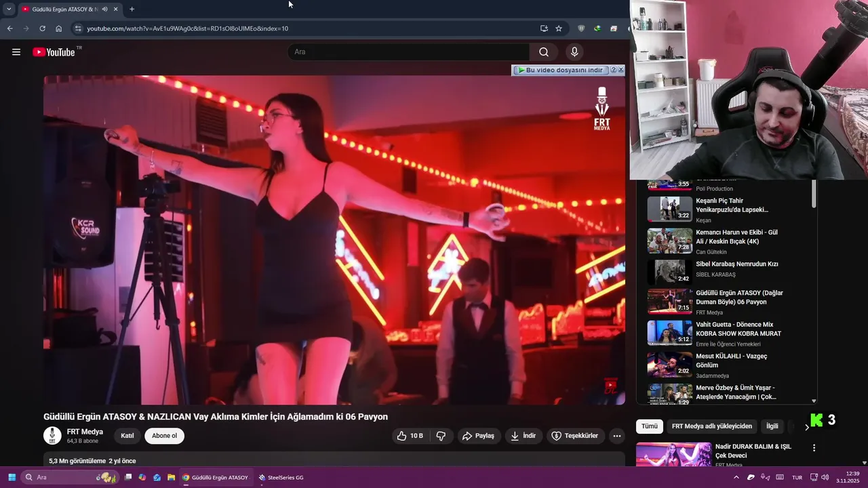This screenshot has width=868, height=488.
Task: Open the browser home page button
Action: coord(59,28)
